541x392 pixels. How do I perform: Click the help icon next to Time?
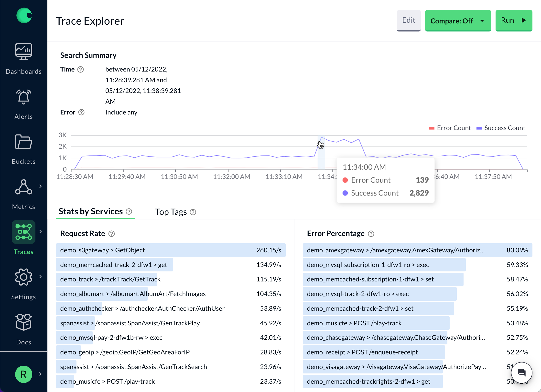pos(81,70)
